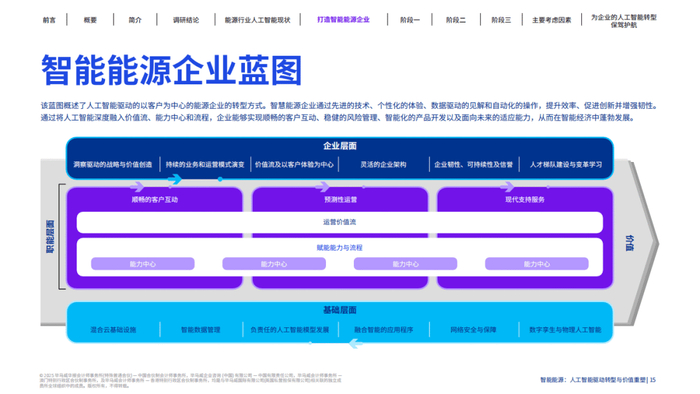Navigate to 阶段三 tab
This screenshot has width=700, height=394.
(501, 20)
